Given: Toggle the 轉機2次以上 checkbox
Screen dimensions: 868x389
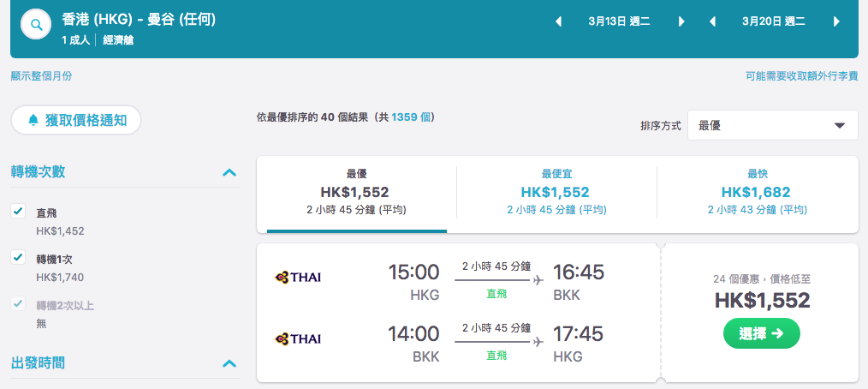Looking at the screenshot, I should coord(18,303).
